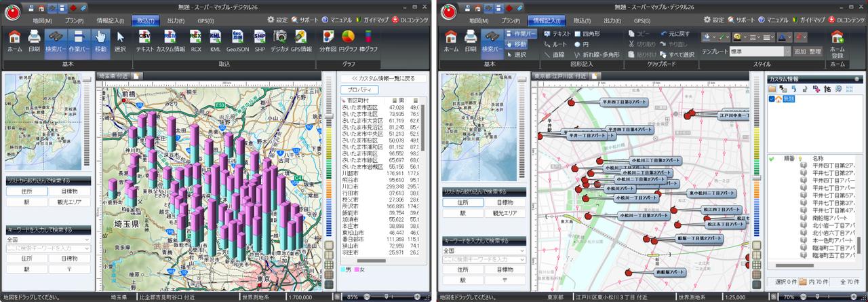Click the 名称 column header

[x=818, y=158]
